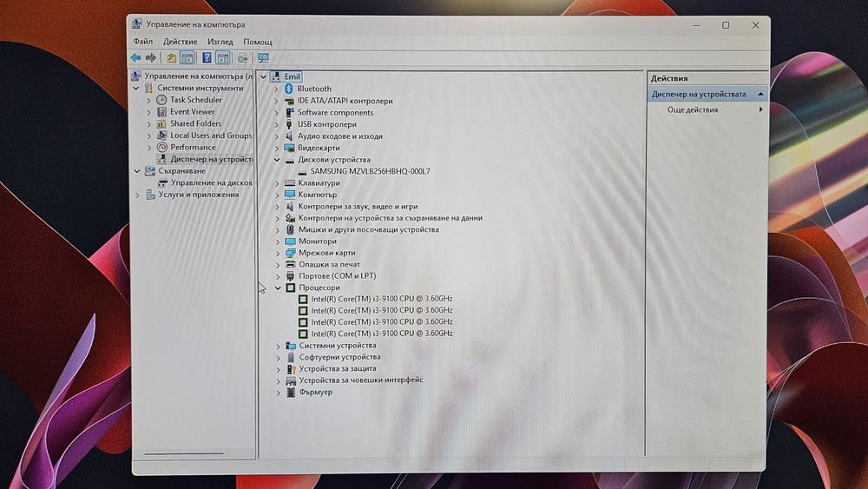
Task: Open the Изглед menu
Action: (220, 42)
